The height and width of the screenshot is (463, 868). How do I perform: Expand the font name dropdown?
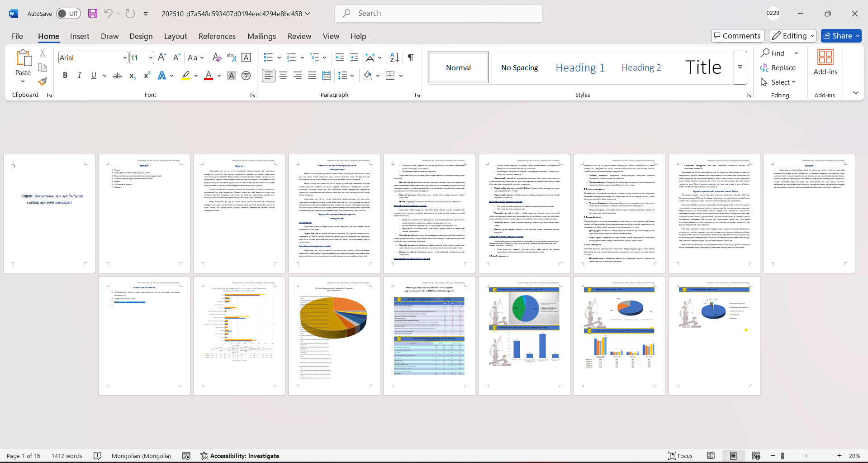125,57
